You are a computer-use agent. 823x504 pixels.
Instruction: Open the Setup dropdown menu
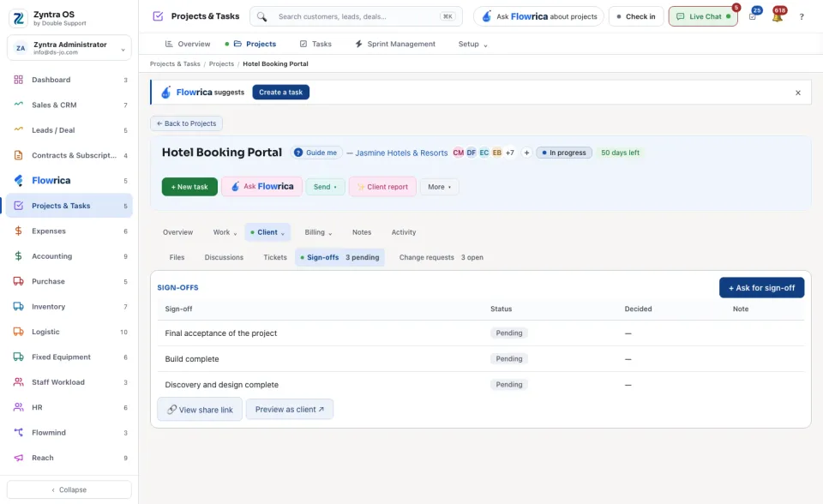pyautogui.click(x=473, y=44)
